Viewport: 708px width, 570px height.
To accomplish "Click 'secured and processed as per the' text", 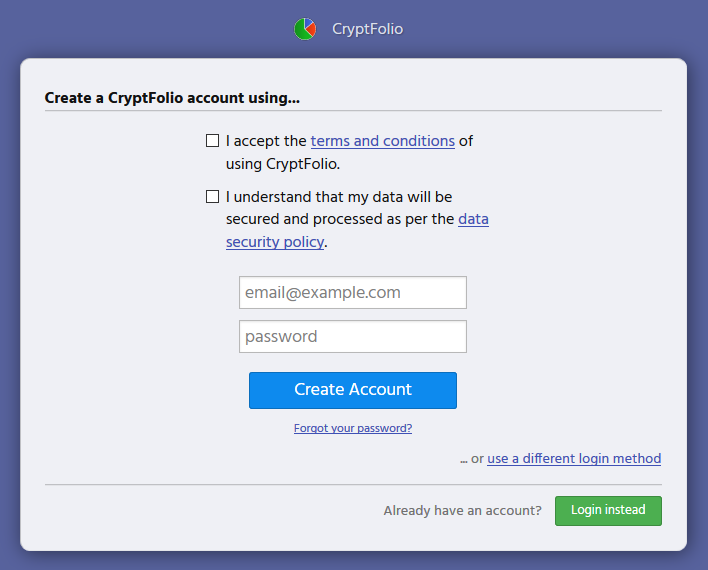I will point(340,219).
